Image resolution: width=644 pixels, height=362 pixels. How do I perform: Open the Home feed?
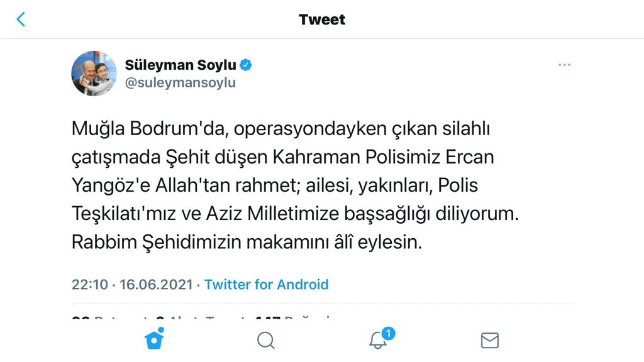(x=155, y=340)
